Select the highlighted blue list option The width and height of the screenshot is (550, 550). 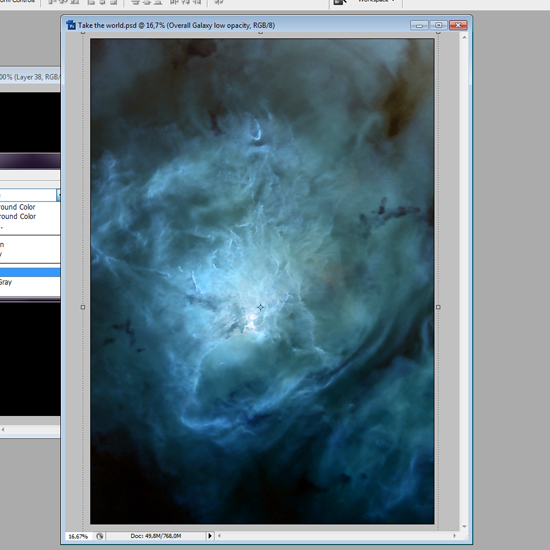[x=30, y=273]
